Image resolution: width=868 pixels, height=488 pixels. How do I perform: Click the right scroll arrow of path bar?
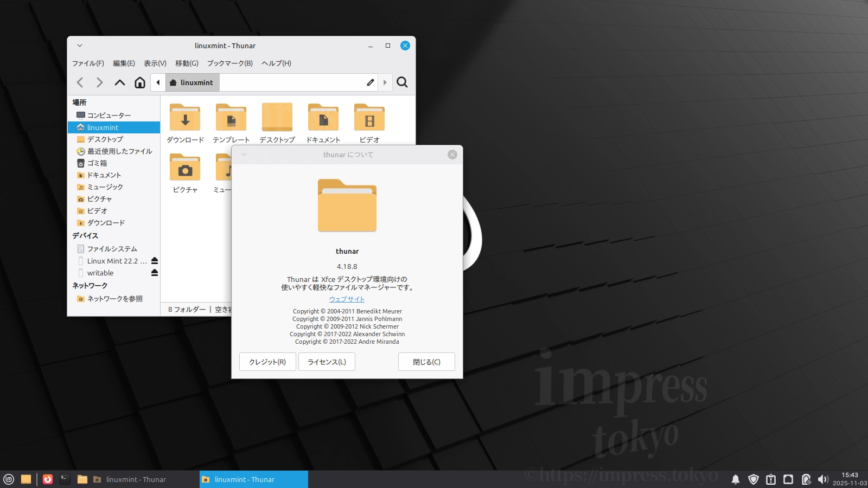pyautogui.click(x=385, y=82)
